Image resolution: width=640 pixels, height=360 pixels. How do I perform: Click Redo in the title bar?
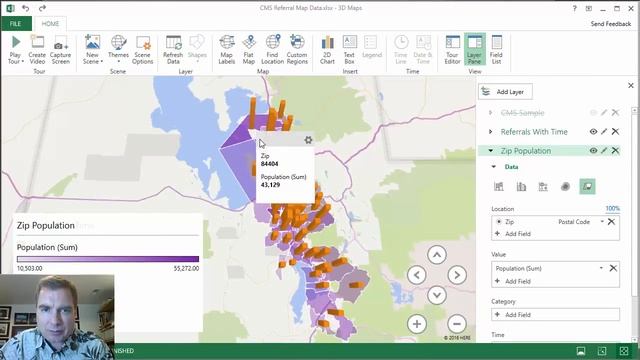click(x=42, y=8)
